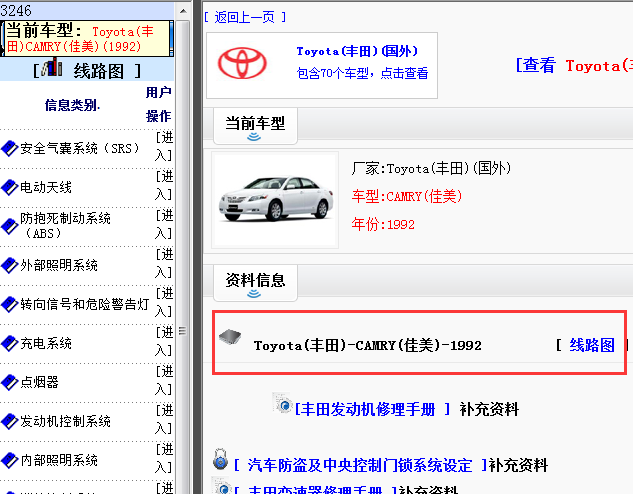Select 外部照明系统 in the list
633x494 pixels.
click(x=59, y=265)
